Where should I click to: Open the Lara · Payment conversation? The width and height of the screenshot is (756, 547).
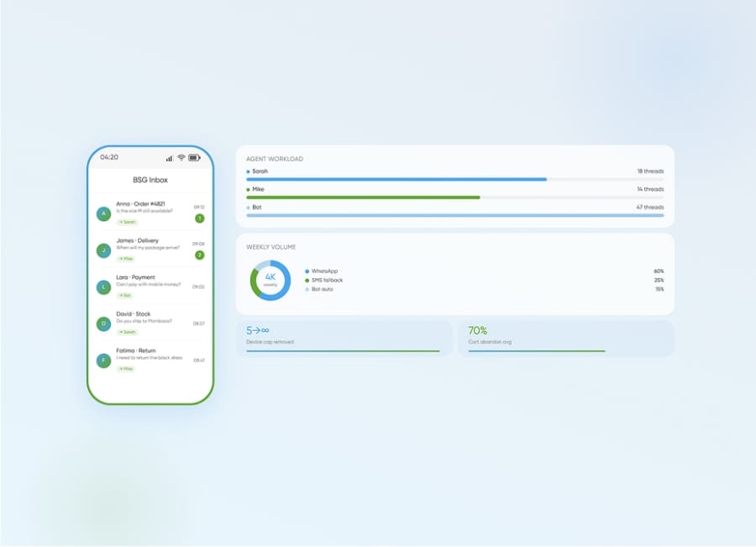150,286
